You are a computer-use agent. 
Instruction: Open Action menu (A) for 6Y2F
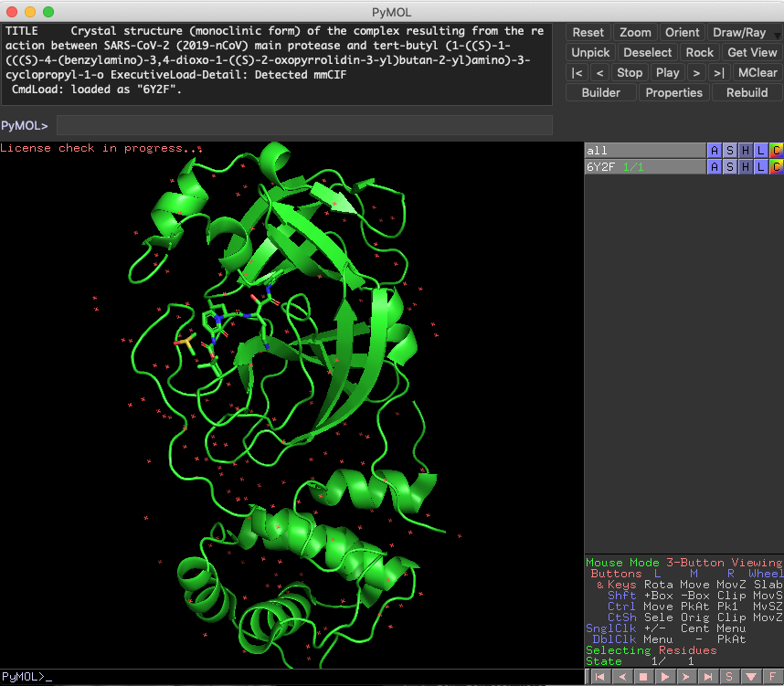pyautogui.click(x=714, y=167)
